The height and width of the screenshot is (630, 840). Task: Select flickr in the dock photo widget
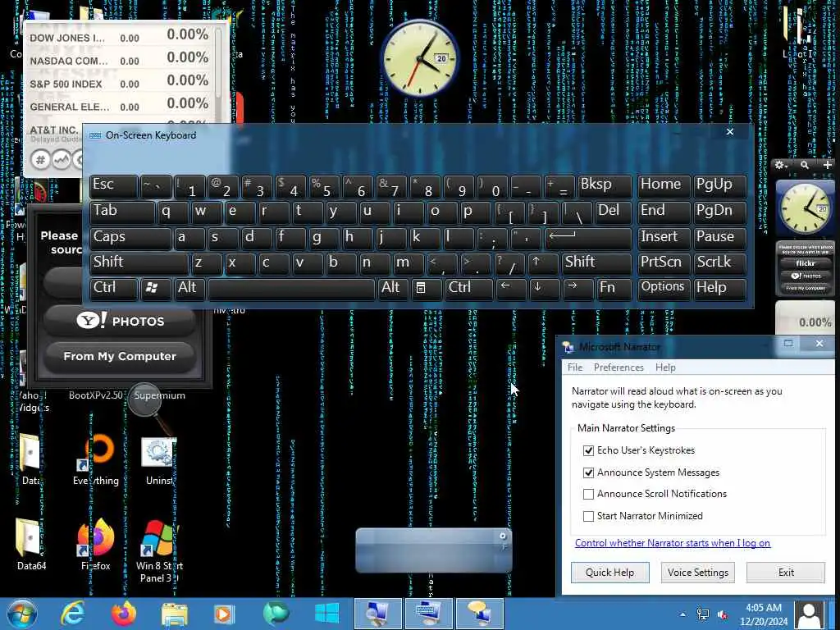point(806,263)
